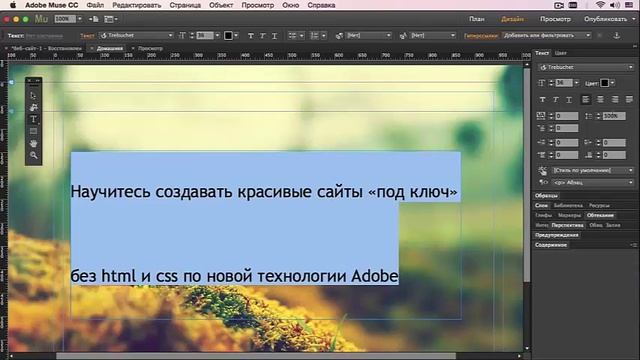
Task: Apply italic in the top control bar
Action: point(262,36)
